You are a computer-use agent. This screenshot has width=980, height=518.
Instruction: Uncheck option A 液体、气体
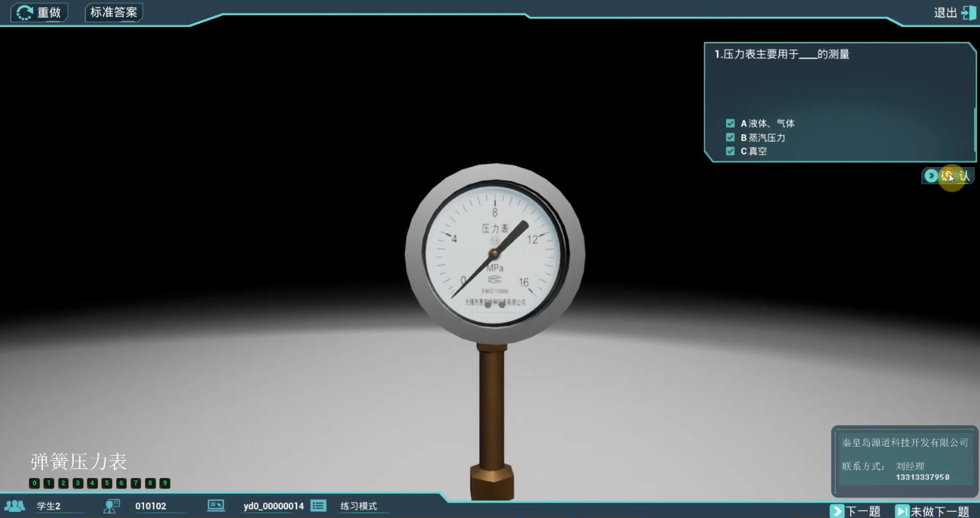point(730,124)
